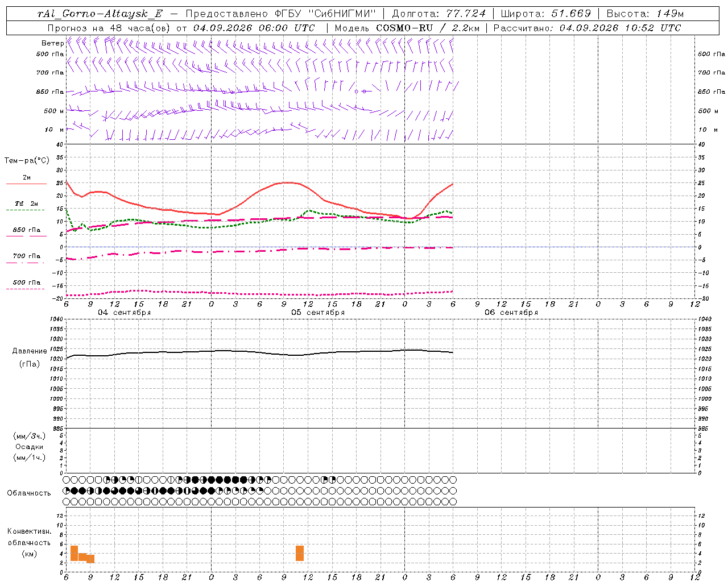This screenshot has height=582, width=728.
Task: Select the Давление pressure axis label
Action: [30, 351]
